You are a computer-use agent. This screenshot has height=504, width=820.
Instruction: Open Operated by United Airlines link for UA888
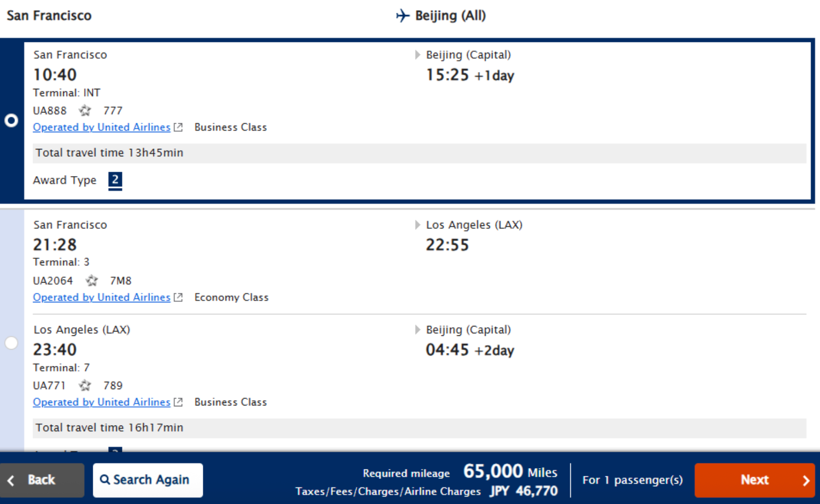(x=102, y=127)
